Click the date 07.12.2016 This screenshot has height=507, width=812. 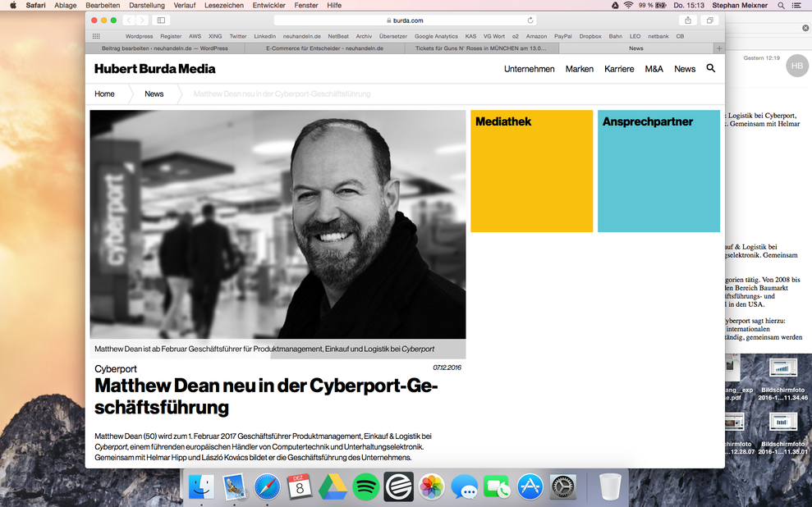447,368
